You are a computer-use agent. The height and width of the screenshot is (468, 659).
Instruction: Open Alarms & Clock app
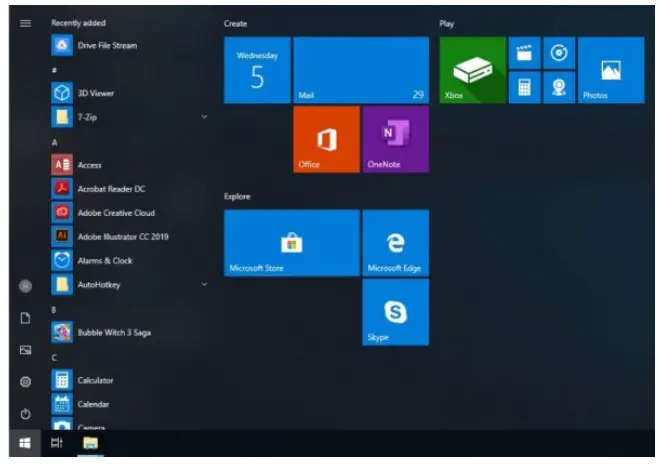[129, 260]
